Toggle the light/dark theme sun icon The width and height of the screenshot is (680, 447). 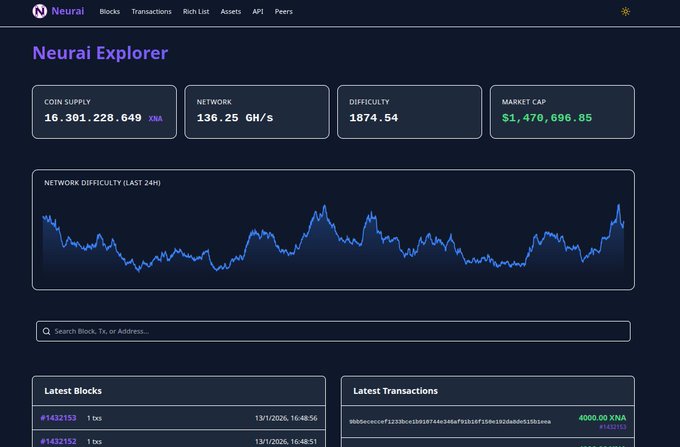[626, 11]
